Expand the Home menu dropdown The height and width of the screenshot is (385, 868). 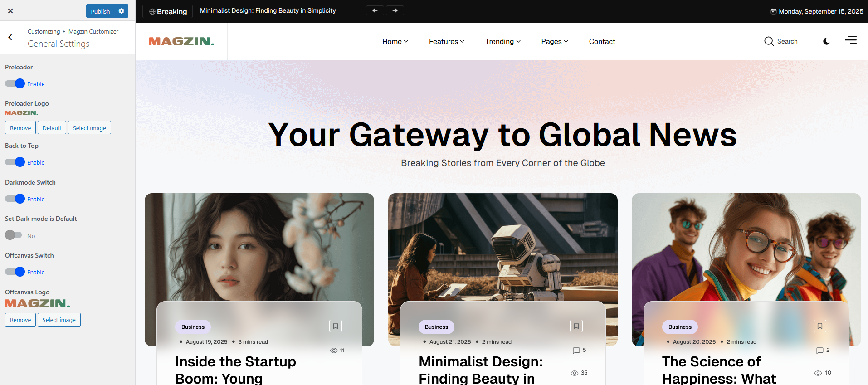tap(395, 41)
